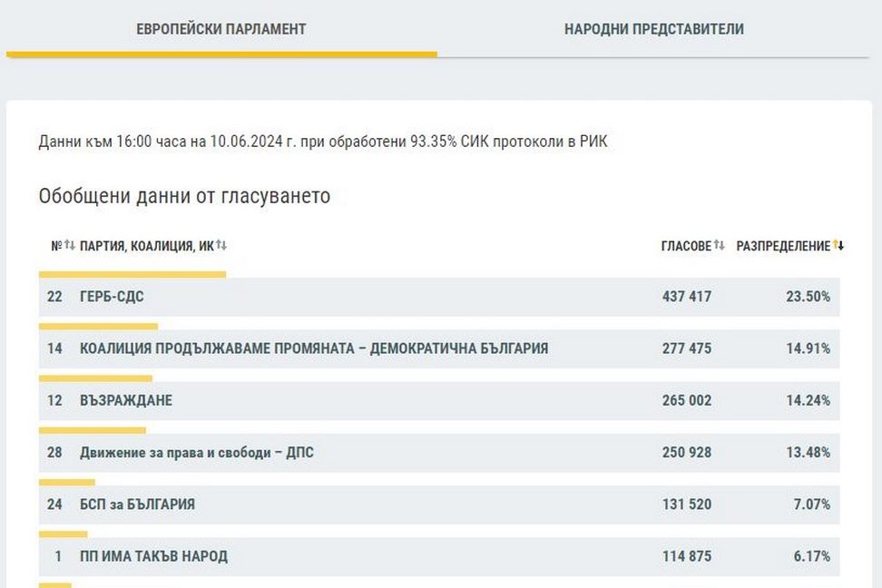Toggle sort arrows icon next to РАЗПРЕДЕЛЕНИЕ
The width and height of the screenshot is (882, 588).
click(838, 245)
